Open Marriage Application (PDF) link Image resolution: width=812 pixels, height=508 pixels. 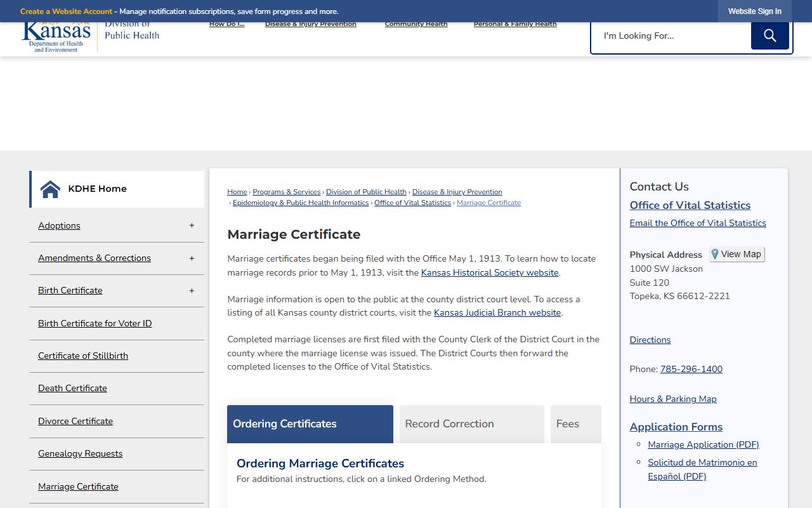pyautogui.click(x=704, y=444)
